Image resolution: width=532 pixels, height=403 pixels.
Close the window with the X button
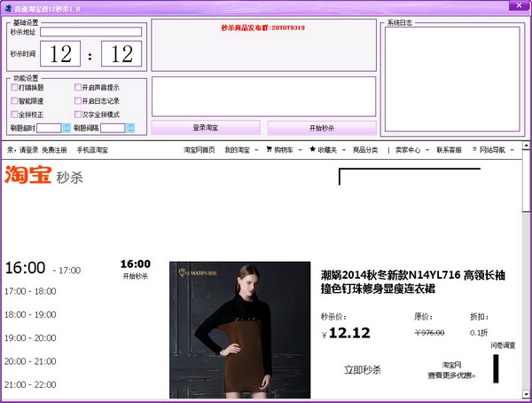519,5
